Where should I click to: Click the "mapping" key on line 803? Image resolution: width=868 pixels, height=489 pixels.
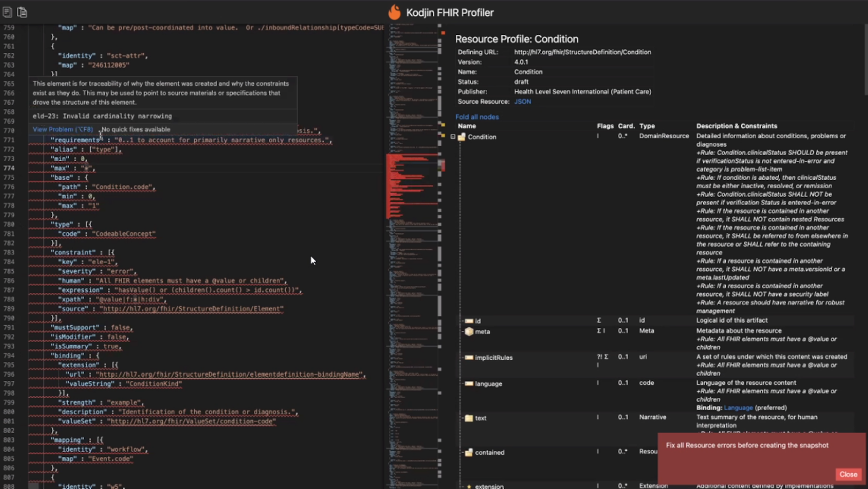click(x=69, y=440)
